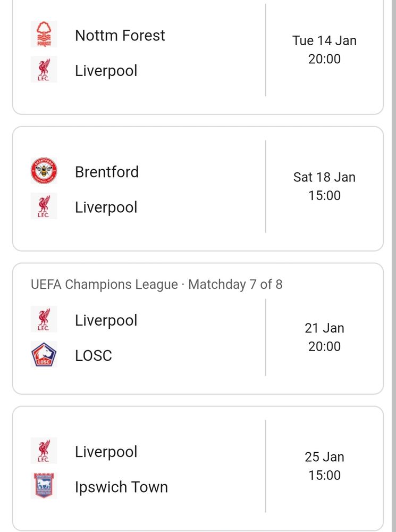Image resolution: width=396 pixels, height=532 pixels.
Task: Click the 25 Jan 15:00 kickoff time
Action: [x=324, y=466]
